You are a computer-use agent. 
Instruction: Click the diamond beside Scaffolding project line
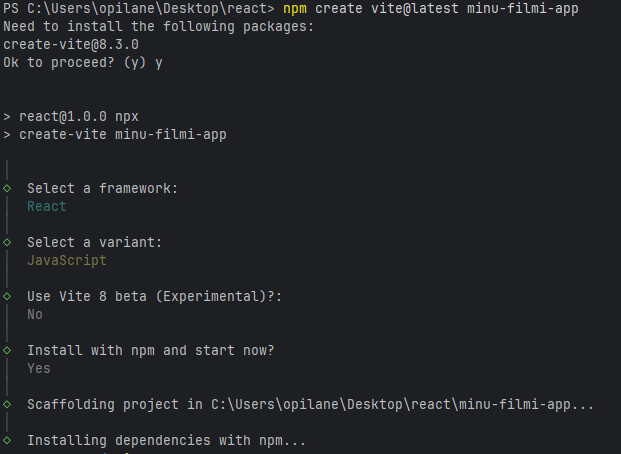tap(7, 404)
